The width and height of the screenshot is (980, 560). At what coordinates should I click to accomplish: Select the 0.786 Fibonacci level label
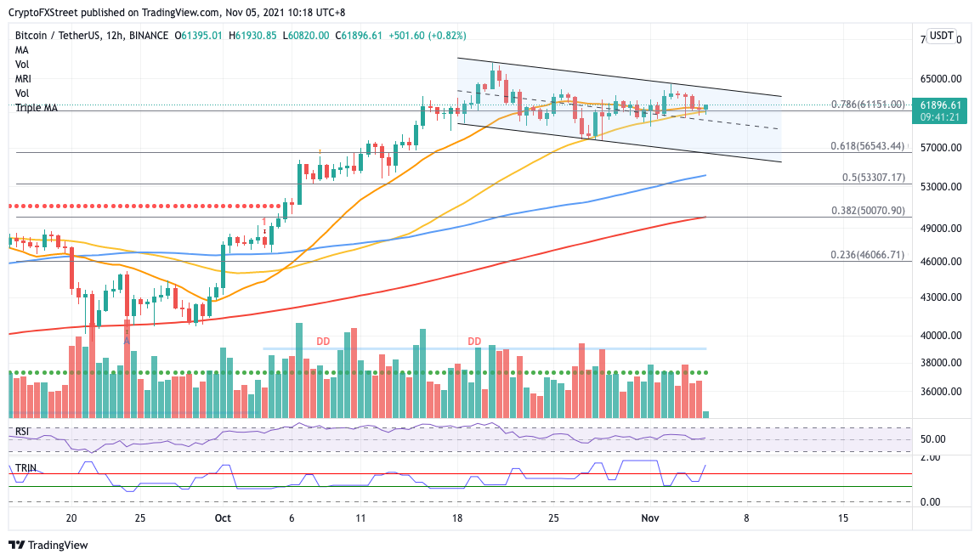[868, 105]
